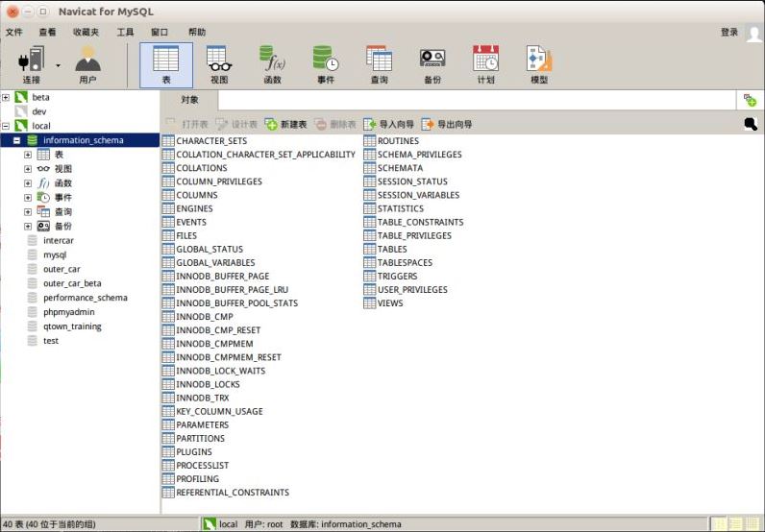This screenshot has width=765, height=532.
Task: Select the 表 table toolbar button
Action: click(166, 65)
